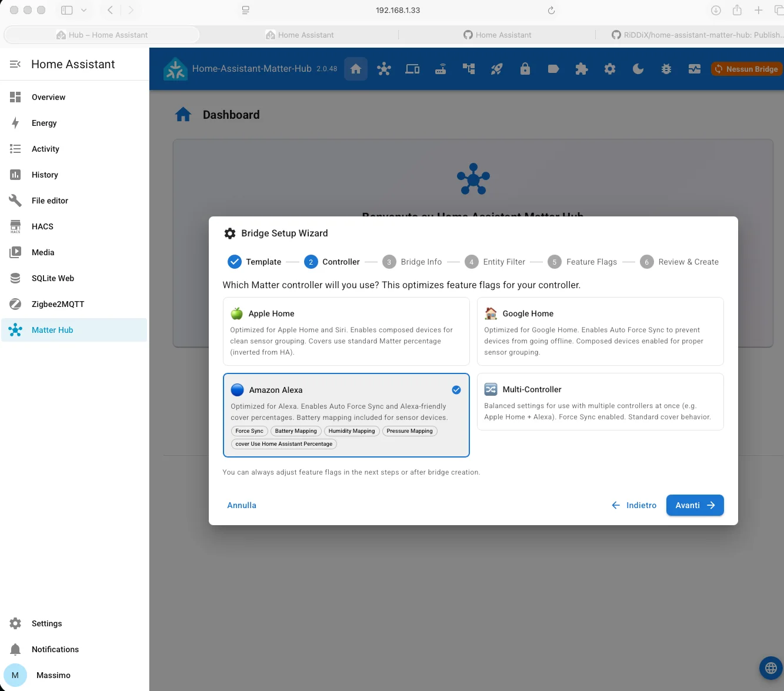Click the cover Use Home Assistant Percentage chip
Image resolution: width=784 pixels, height=691 pixels.
[x=284, y=444]
